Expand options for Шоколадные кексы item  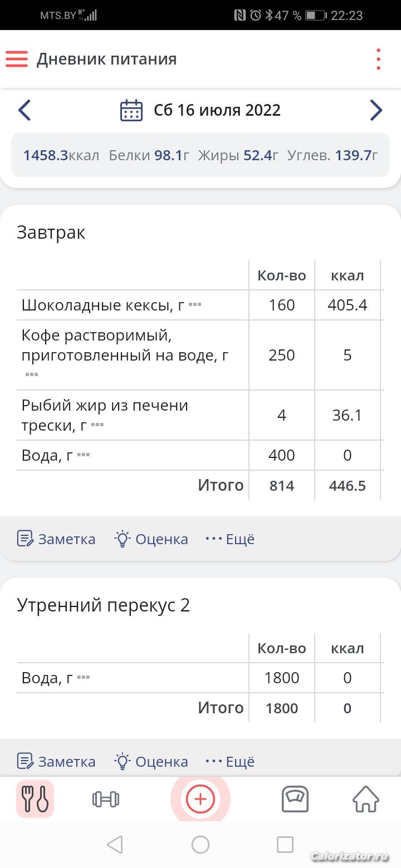(194, 305)
